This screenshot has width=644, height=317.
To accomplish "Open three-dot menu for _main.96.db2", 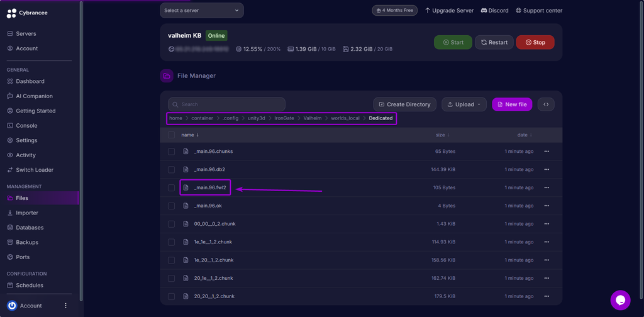I will click(x=547, y=170).
